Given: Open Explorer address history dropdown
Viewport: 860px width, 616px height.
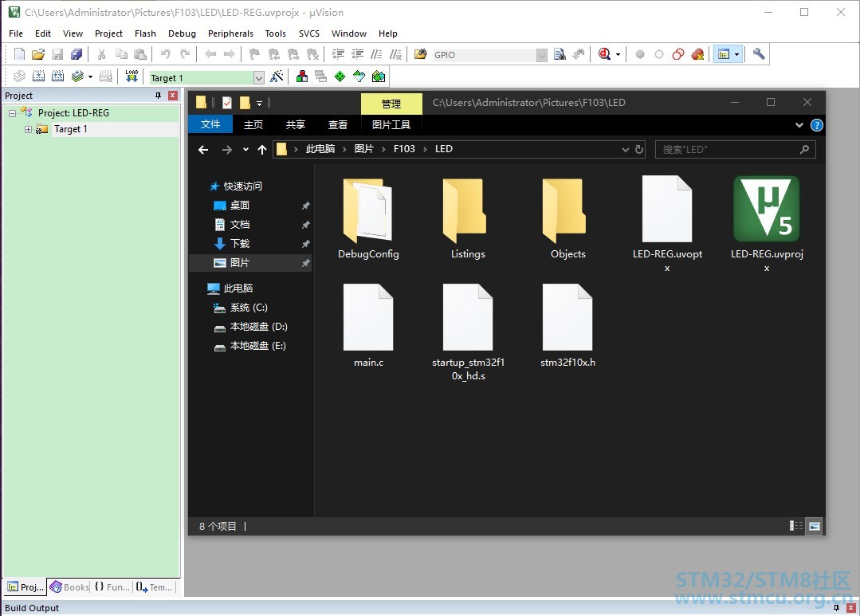Looking at the screenshot, I should coord(625,149).
